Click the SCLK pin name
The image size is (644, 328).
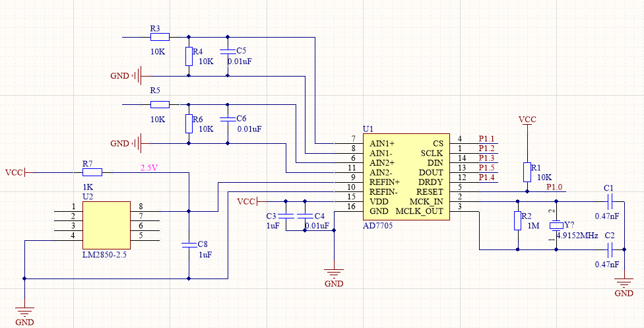(x=432, y=153)
